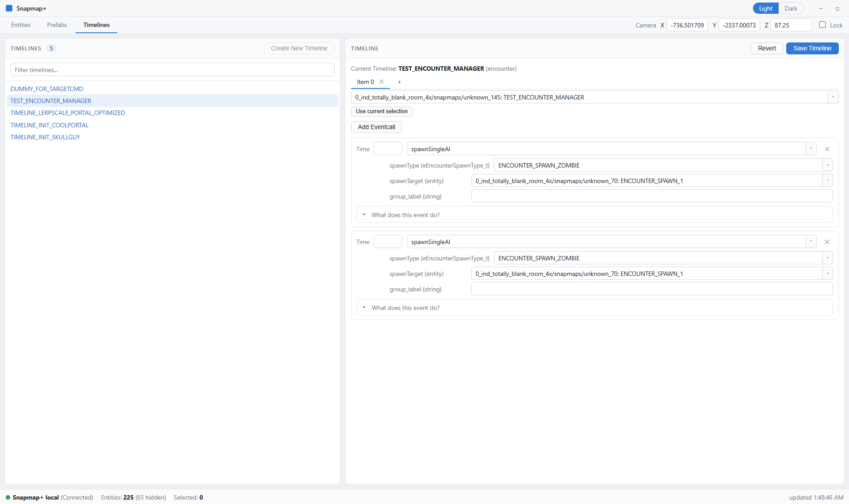
Task: Select the Item 0 tab
Action: coord(365,82)
